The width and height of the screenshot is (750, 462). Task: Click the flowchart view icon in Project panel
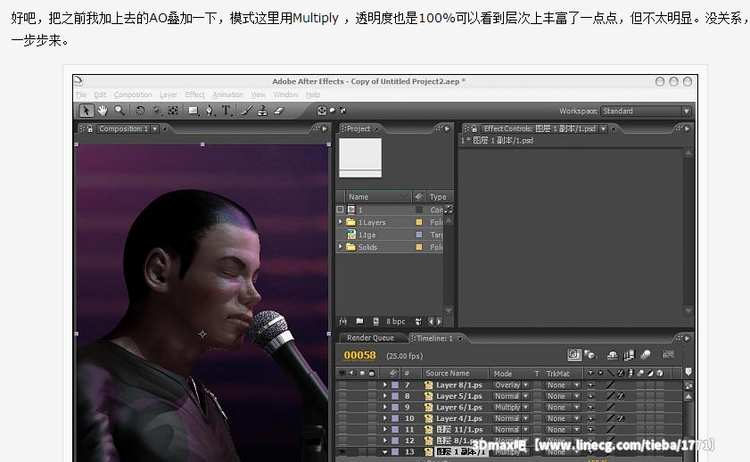[448, 209]
